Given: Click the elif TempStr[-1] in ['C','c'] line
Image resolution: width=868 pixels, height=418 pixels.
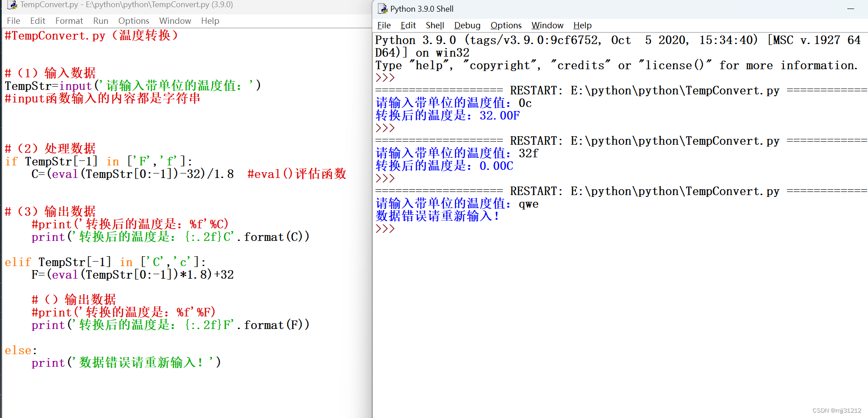Looking at the screenshot, I should pyautogui.click(x=105, y=262).
